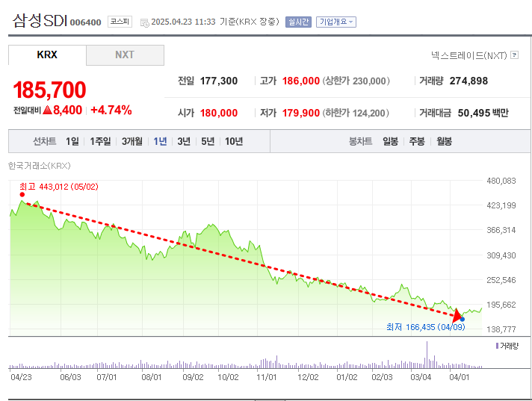Screen dimensions: 532x401
Task: Click the 11/01 x-axis date label
Action: click(266, 377)
